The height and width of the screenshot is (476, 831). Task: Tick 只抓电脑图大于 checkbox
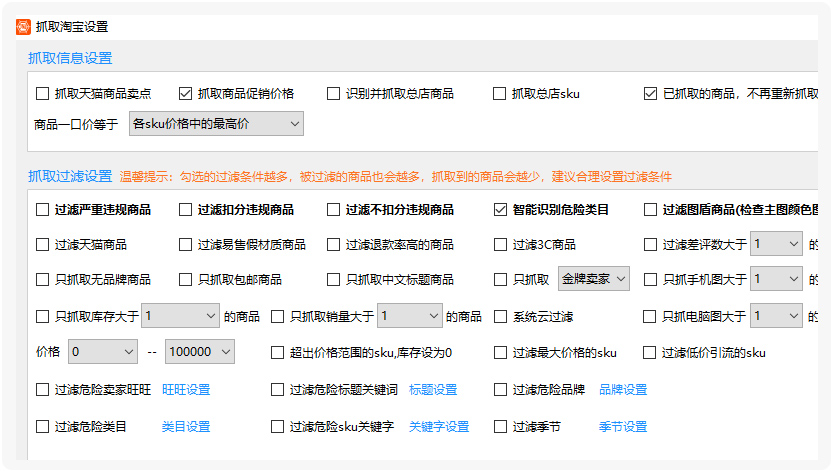(x=649, y=316)
